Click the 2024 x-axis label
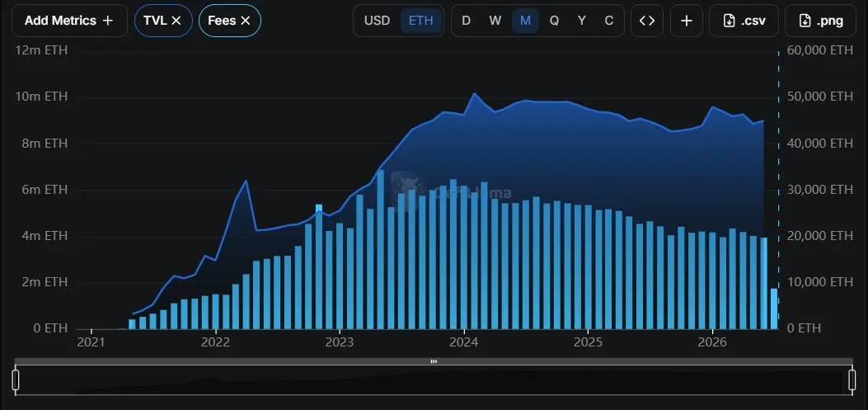 tap(464, 342)
